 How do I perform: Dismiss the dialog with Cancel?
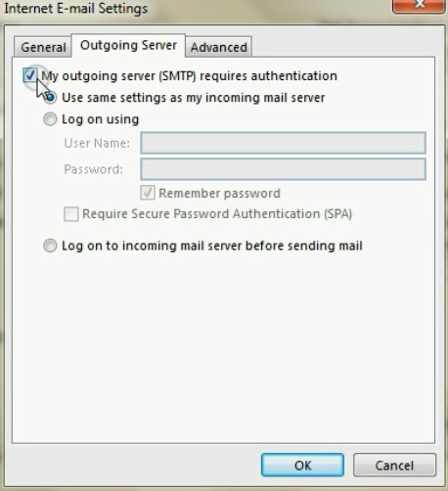[394, 466]
